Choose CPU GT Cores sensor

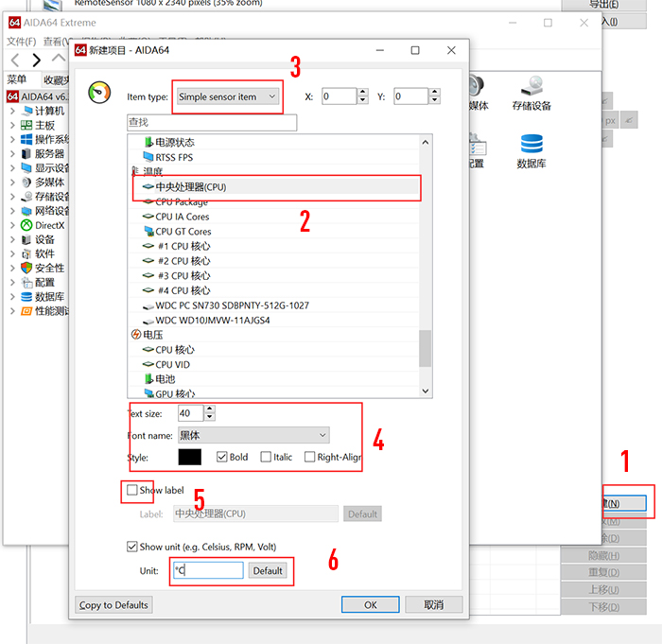[183, 231]
